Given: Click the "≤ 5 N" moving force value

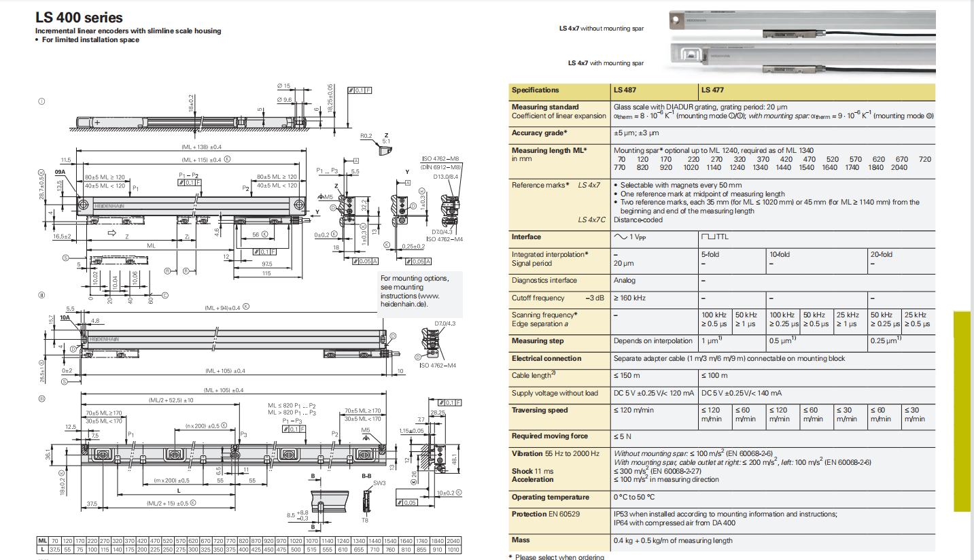Looking at the screenshot, I should tap(623, 436).
